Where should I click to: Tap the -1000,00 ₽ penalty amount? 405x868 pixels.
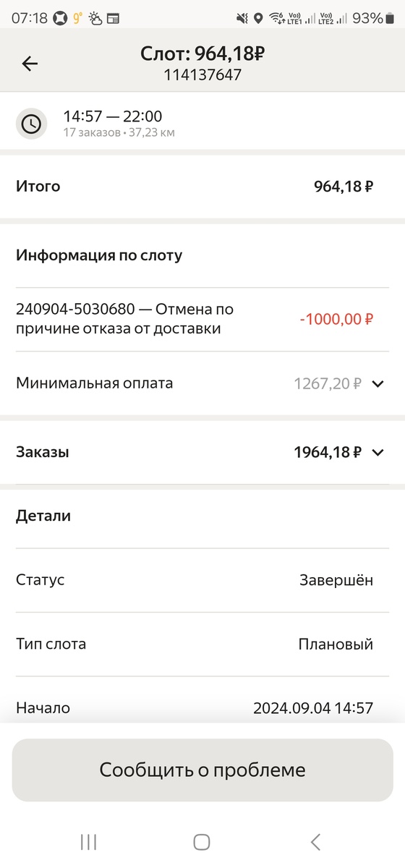click(336, 319)
